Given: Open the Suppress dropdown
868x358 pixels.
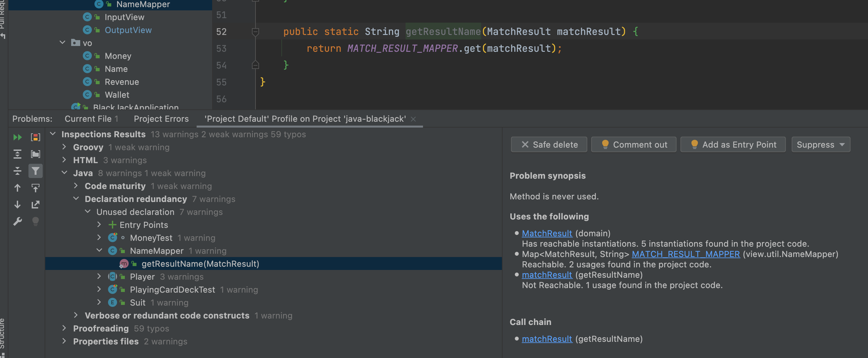Looking at the screenshot, I should 820,145.
